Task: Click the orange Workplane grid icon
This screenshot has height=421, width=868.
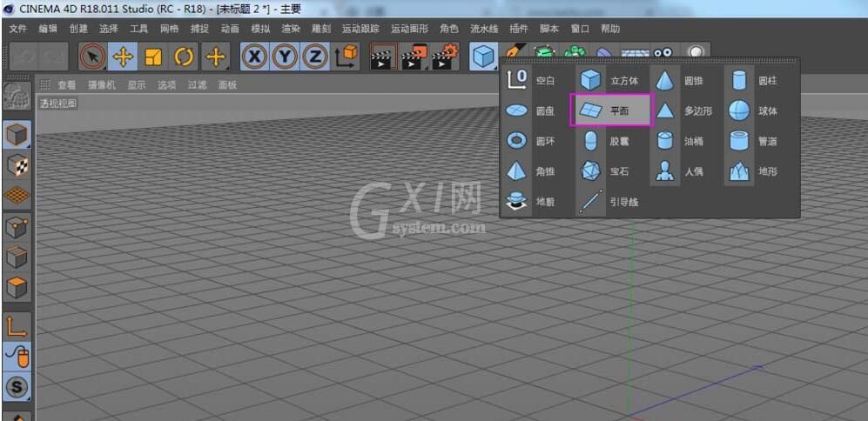Action: [x=17, y=196]
